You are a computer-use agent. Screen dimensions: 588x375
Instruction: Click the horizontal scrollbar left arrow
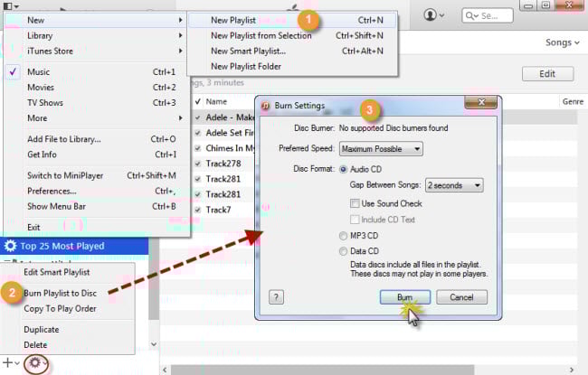coord(165,370)
